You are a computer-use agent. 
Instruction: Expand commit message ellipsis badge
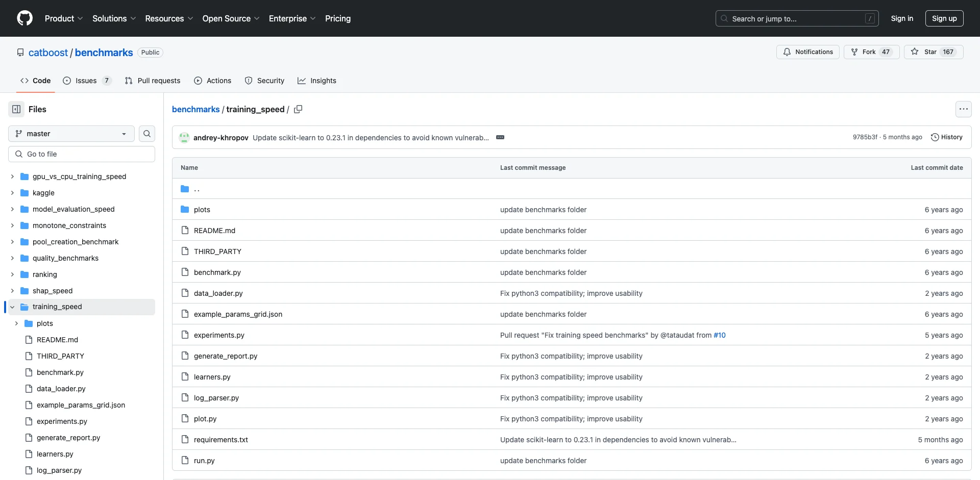click(x=500, y=137)
